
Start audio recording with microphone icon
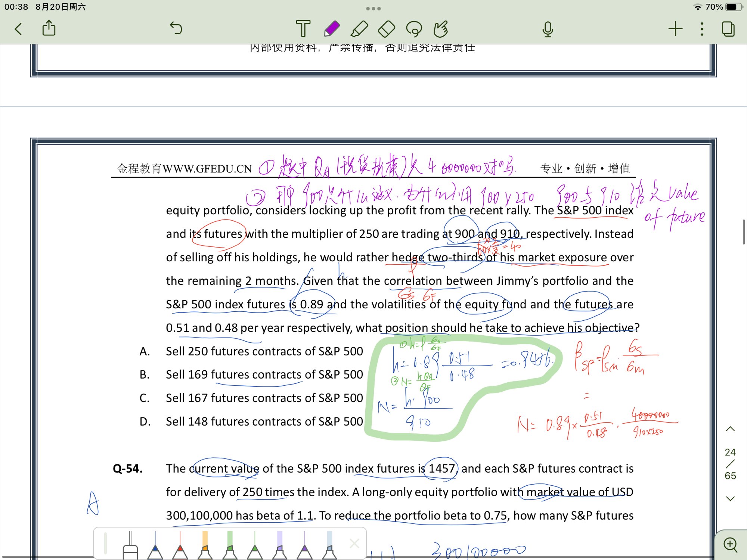548,29
